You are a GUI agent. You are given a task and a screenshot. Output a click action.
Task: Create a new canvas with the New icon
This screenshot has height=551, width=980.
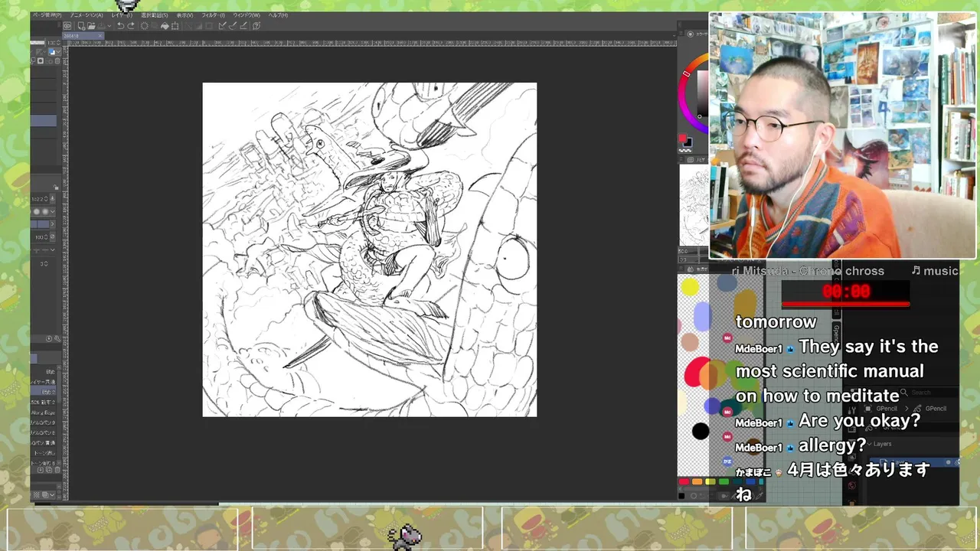(x=82, y=26)
